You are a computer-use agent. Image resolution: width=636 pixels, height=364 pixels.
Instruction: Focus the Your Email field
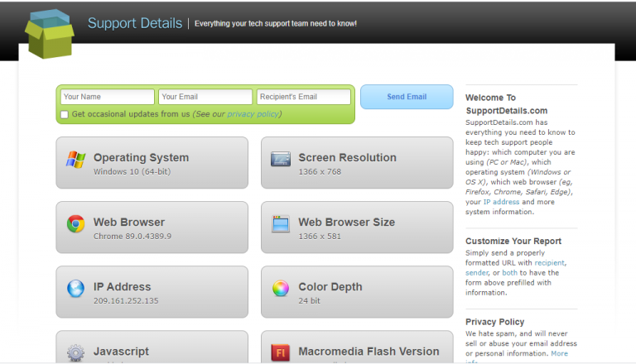(x=205, y=97)
